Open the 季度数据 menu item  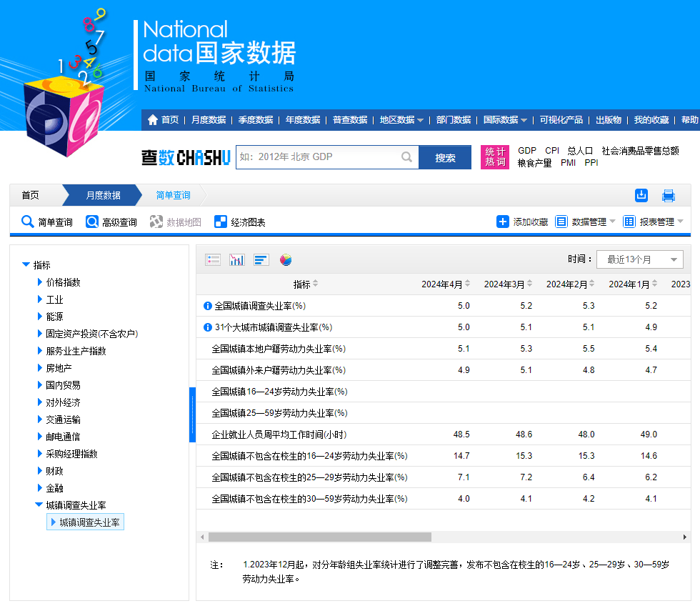(255, 120)
